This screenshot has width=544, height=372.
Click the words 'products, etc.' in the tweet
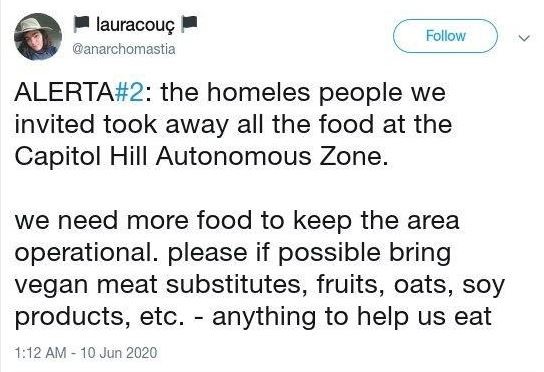tap(99, 317)
